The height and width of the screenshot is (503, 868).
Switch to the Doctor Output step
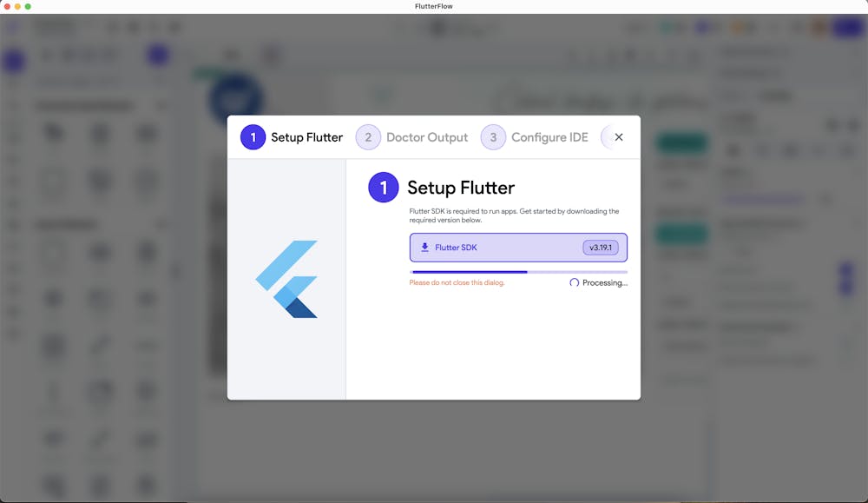[411, 137]
